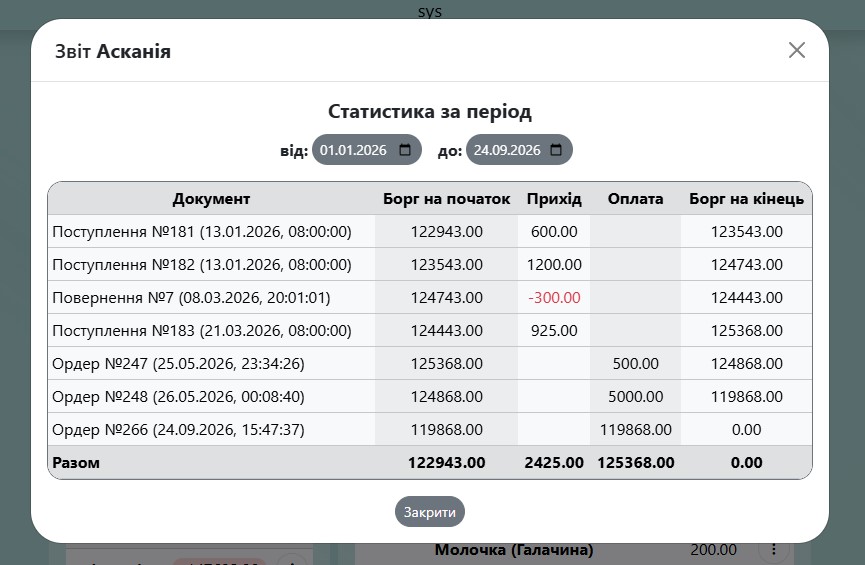Select row Ордер №248

pyautogui.click(x=430, y=396)
